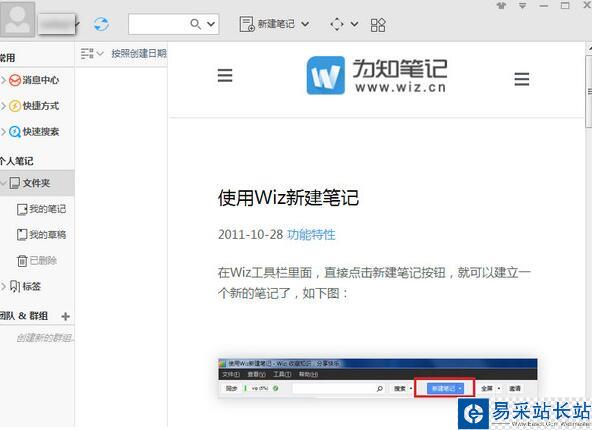
Task: Click the magnifier search icon
Action: click(195, 24)
